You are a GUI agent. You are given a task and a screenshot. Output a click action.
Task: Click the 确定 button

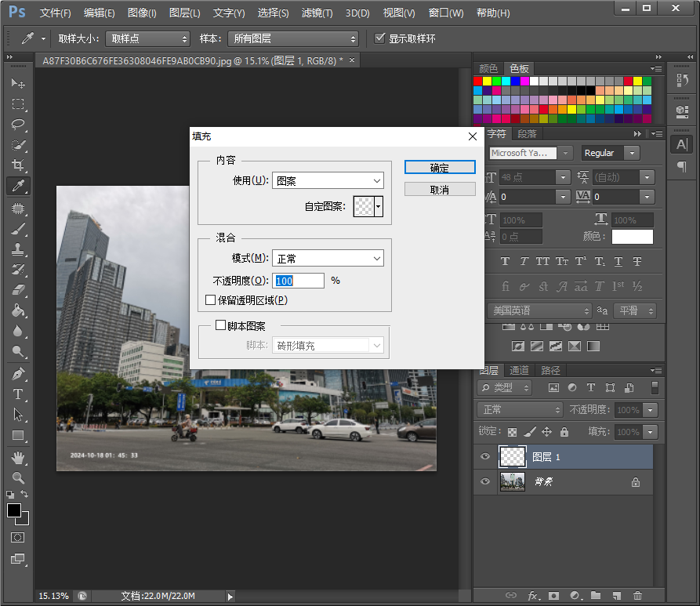(x=440, y=168)
